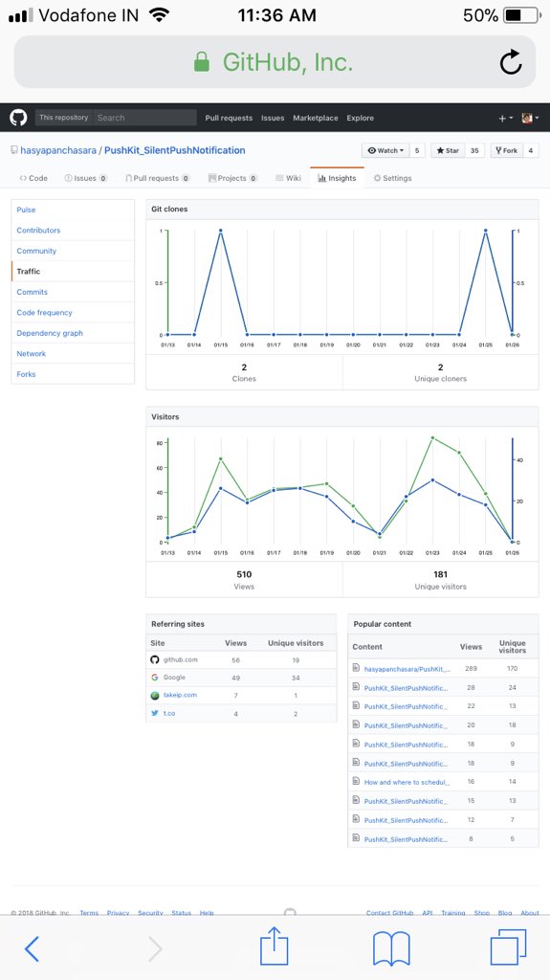Select the green 01/23 peak on Visitors chart

432,438
